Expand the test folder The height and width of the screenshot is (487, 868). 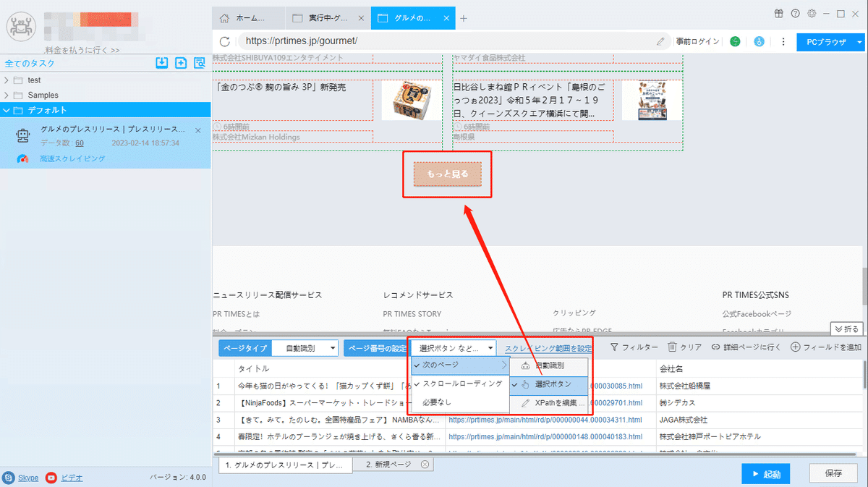point(7,80)
